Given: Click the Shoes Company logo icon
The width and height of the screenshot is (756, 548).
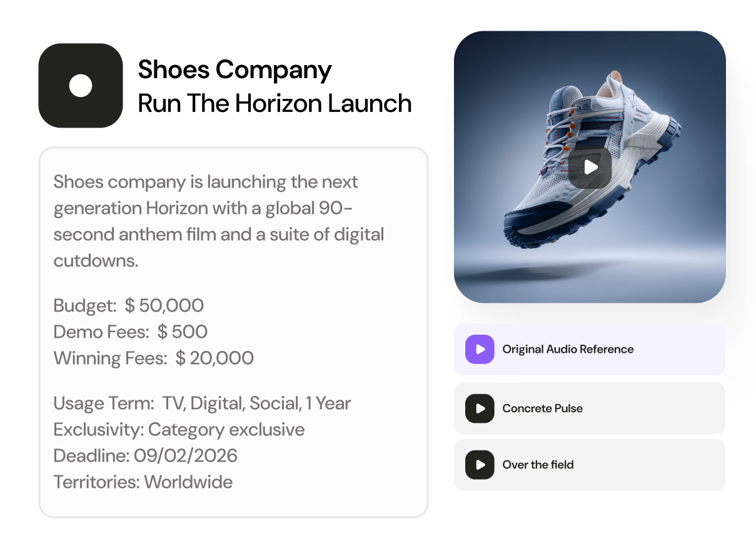Looking at the screenshot, I should click(x=80, y=86).
